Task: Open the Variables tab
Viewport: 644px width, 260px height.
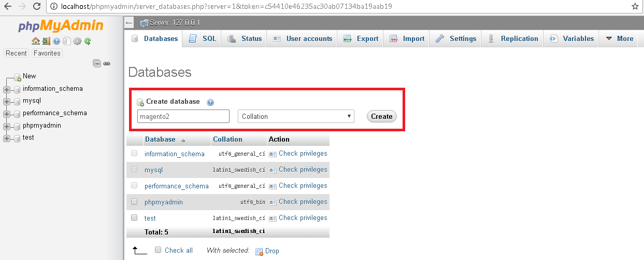Action: tap(571, 39)
